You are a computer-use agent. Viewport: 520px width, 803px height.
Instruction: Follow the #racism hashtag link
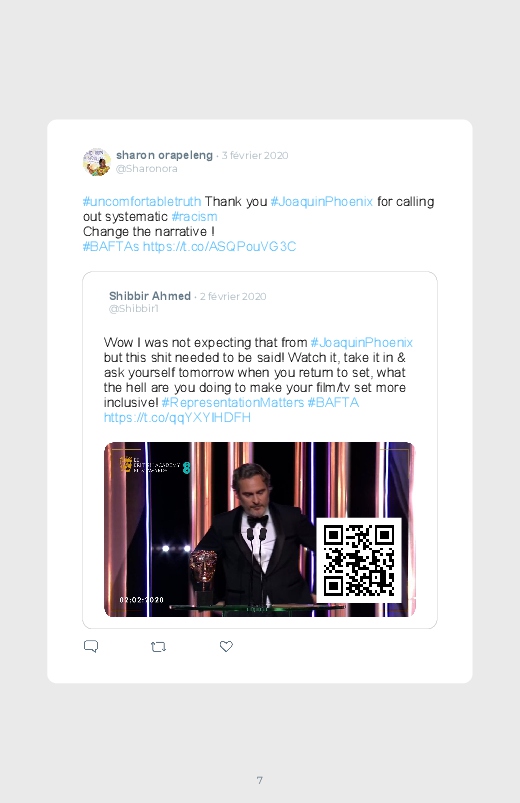point(194,217)
